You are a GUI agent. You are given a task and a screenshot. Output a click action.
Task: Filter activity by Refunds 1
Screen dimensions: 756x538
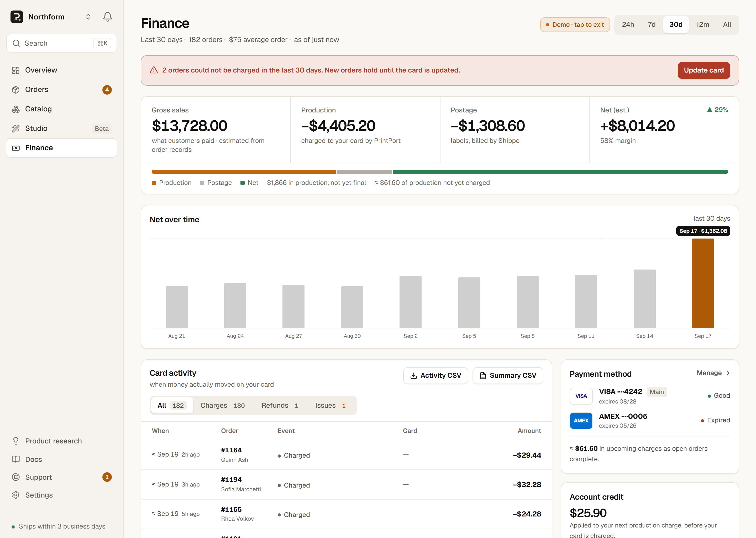click(x=280, y=406)
